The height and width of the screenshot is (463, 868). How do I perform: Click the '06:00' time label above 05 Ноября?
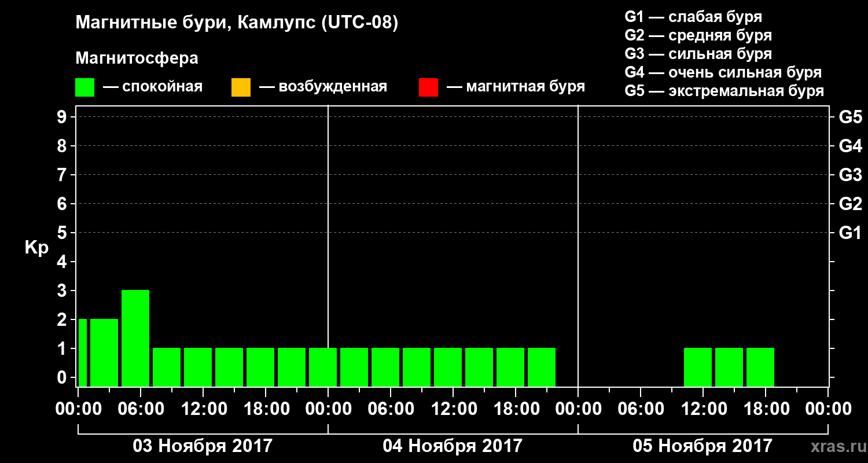[x=641, y=409]
